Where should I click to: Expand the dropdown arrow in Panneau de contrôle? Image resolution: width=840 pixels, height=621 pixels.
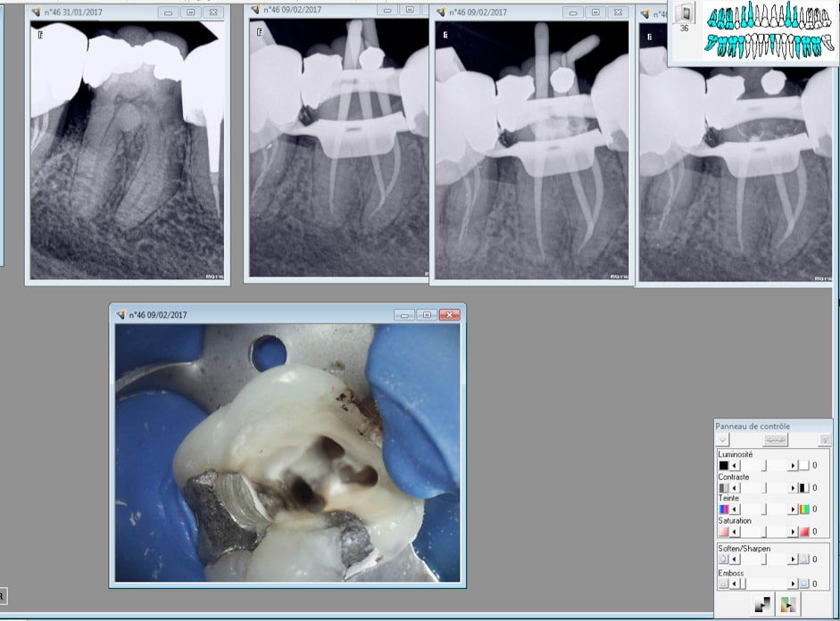pyautogui.click(x=723, y=440)
